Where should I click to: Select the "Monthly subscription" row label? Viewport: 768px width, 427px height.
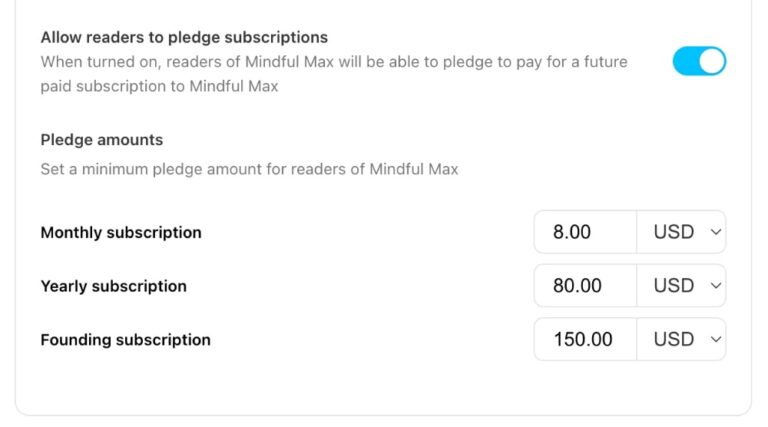(x=121, y=233)
